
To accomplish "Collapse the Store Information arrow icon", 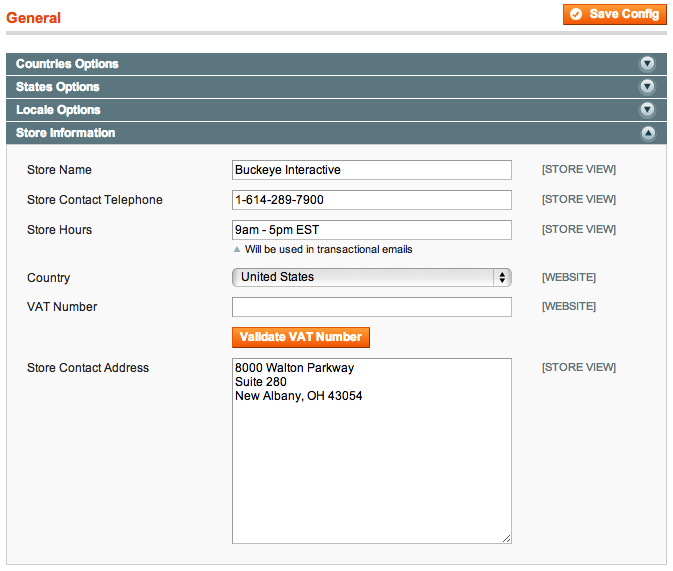I will (648, 133).
